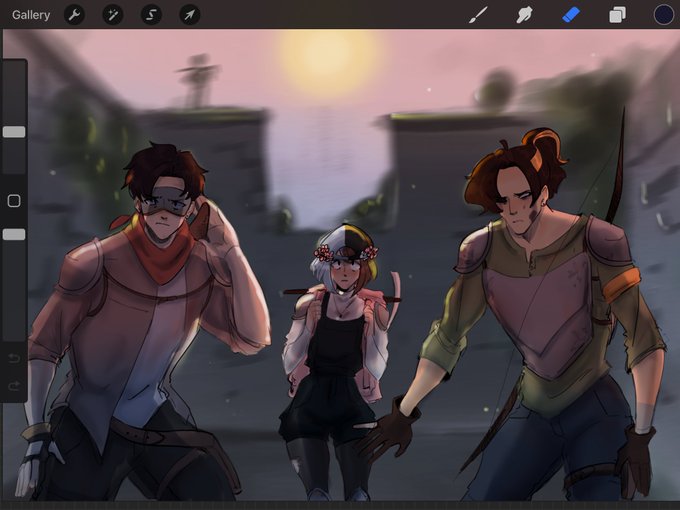Click the brush size slider handle
Screen dimensions: 680x510
(14, 132)
